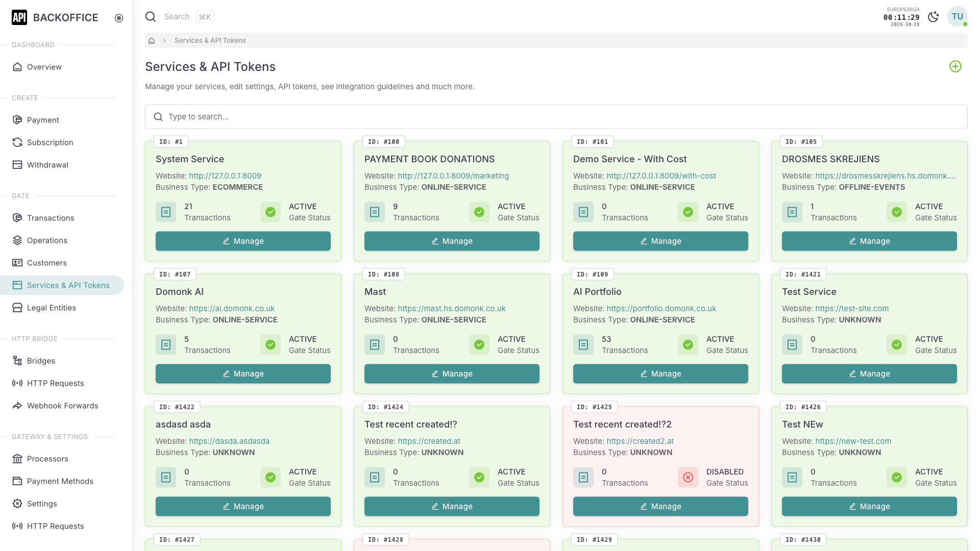Manage the Test NEw service
Image resolution: width=980 pixels, height=551 pixels.
point(869,507)
